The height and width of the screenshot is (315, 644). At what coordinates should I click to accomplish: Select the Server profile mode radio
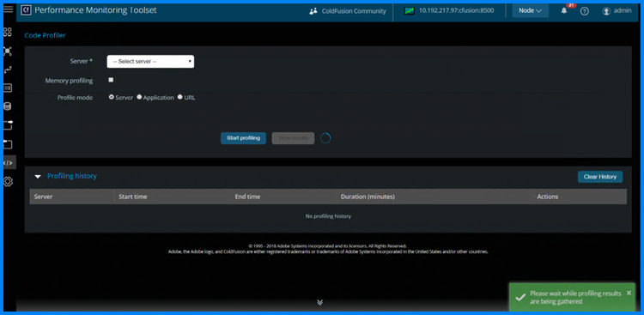tap(112, 97)
